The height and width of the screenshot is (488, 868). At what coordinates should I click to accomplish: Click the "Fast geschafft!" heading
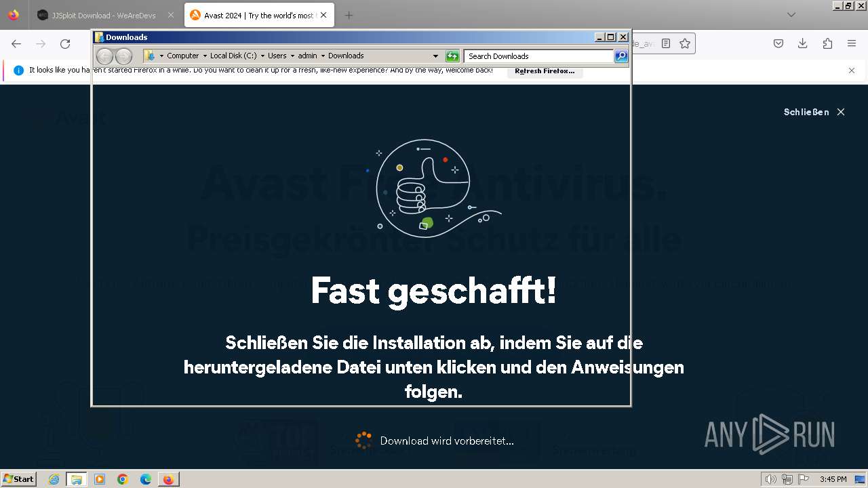[434, 291]
